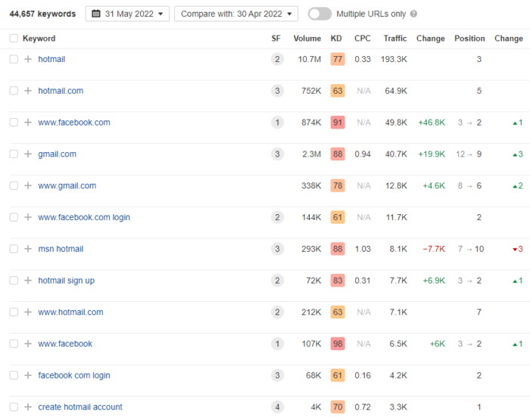The height and width of the screenshot is (420, 530).
Task: Click the plus icon beside www.facebook.com
Action: click(x=28, y=123)
